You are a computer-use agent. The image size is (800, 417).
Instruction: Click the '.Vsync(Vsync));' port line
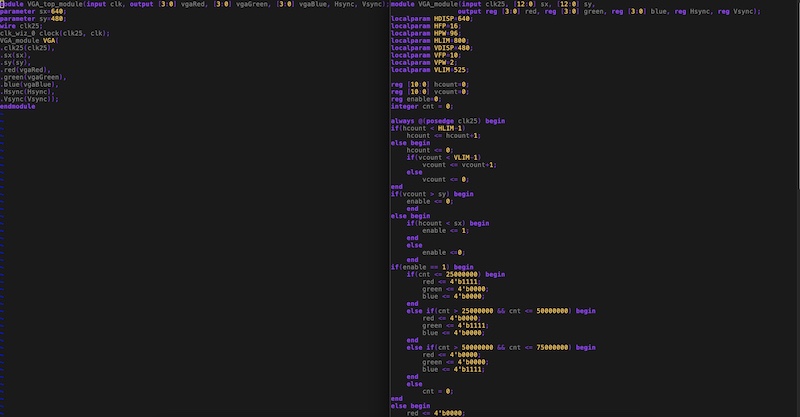click(30, 99)
